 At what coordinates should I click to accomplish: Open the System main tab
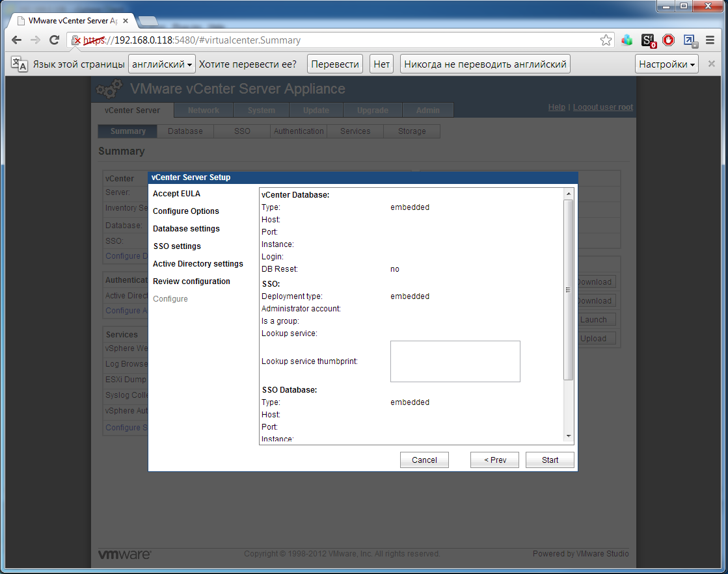point(262,110)
